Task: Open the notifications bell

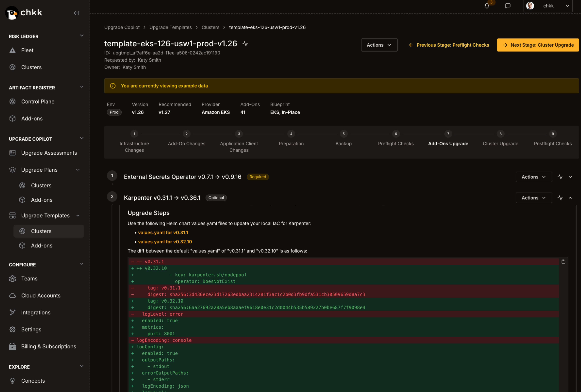Action: 487,6
